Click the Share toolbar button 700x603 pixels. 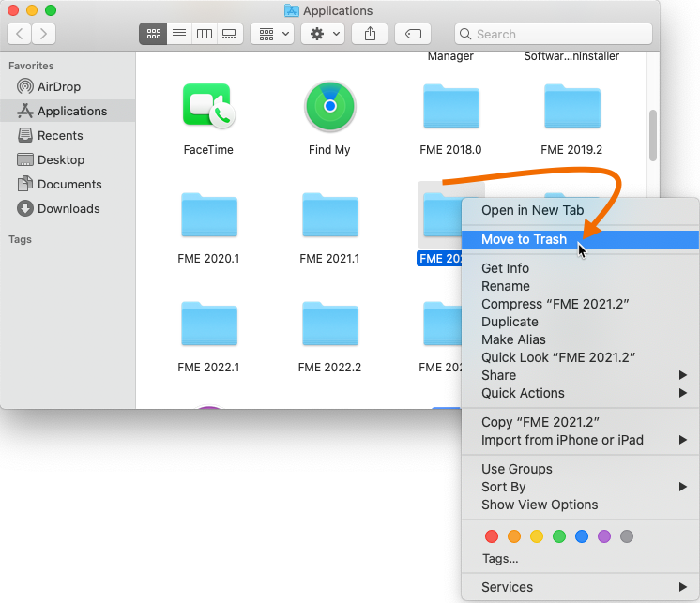(370, 34)
